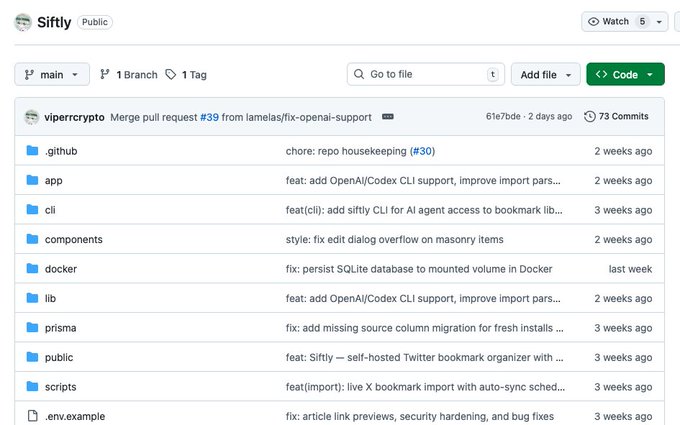
Task: Expand the commit message ellipsis button
Action: [x=388, y=117]
